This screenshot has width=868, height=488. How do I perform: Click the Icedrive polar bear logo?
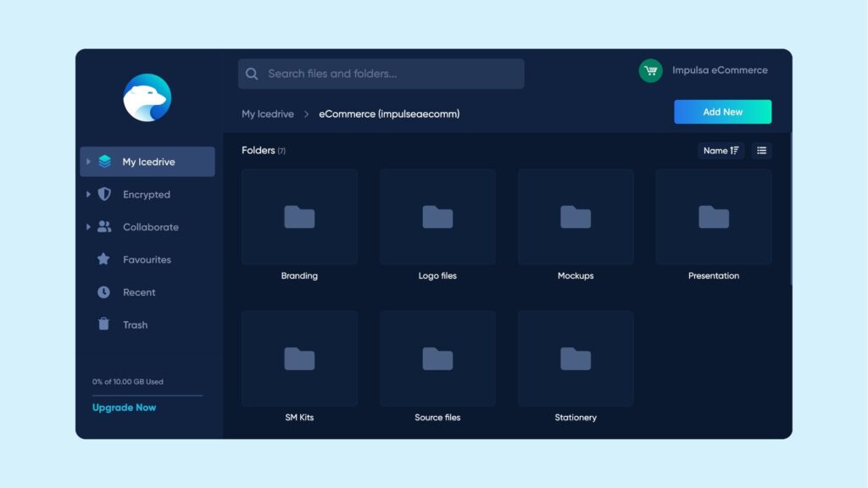(147, 97)
